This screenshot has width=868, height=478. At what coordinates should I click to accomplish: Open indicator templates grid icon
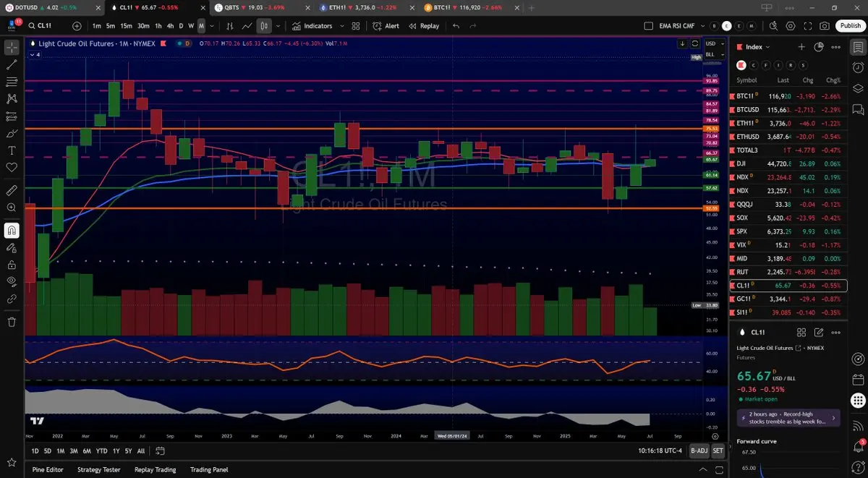pos(355,25)
